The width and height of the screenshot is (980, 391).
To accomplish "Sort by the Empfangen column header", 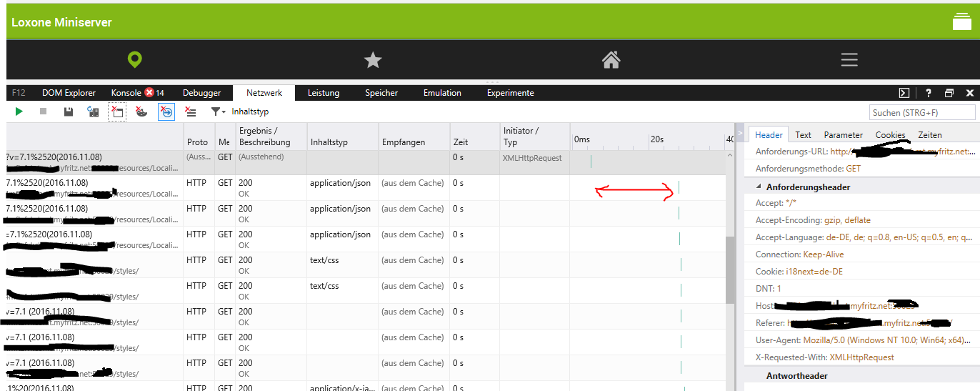I will point(403,142).
